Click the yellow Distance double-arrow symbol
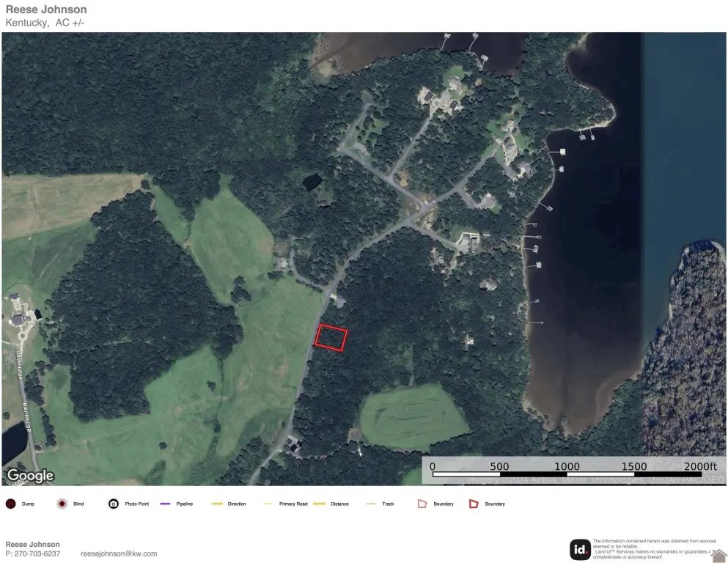Viewport: 728px width, 563px height. (320, 504)
